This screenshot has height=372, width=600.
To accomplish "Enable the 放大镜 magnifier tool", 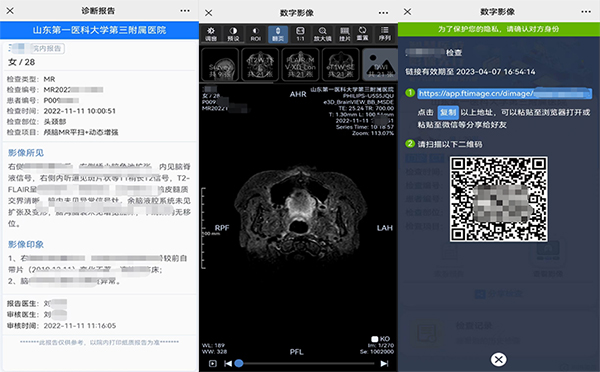I will 323,34.
